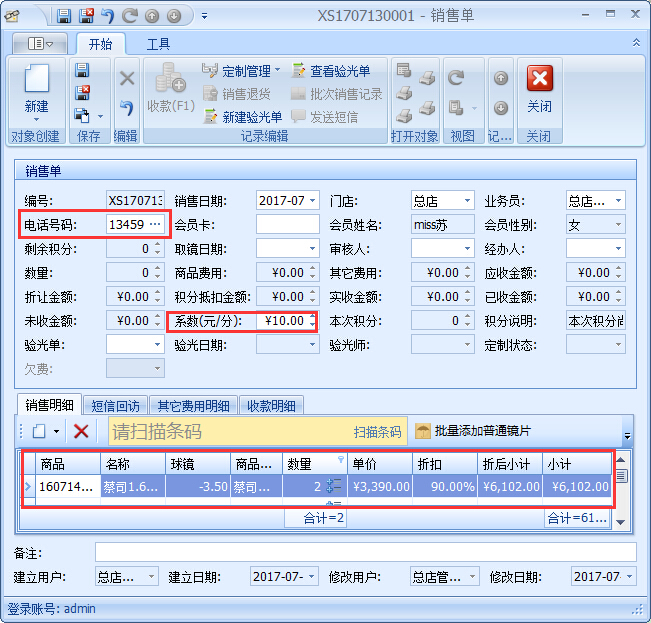Click the 备注 text input field

tap(365, 552)
